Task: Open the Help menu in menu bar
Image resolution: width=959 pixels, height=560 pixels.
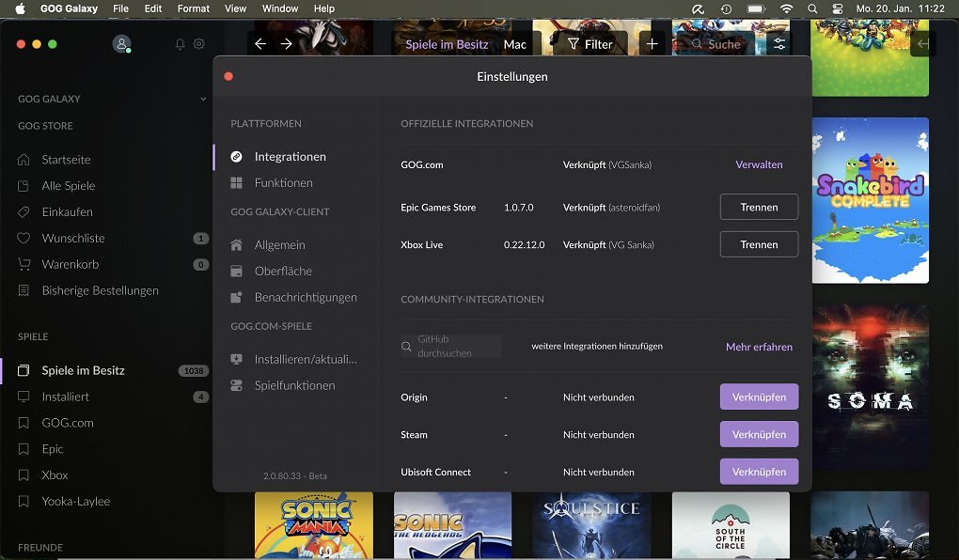Action: (324, 8)
